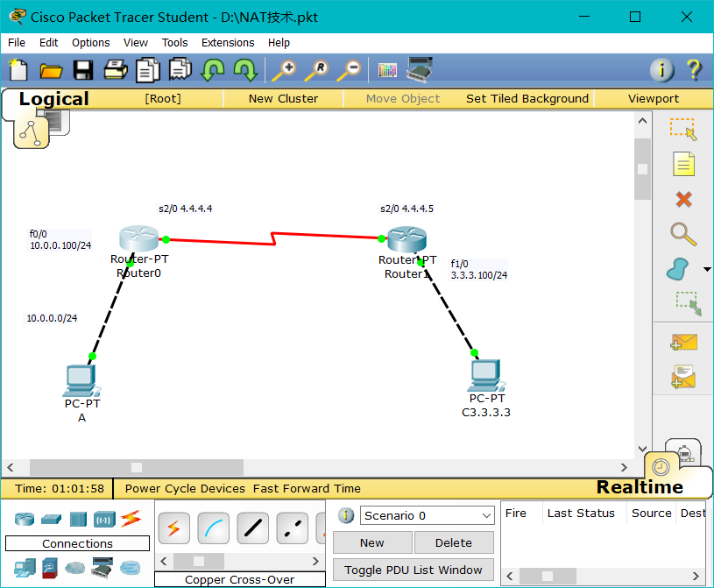This screenshot has height=588, width=714.
Task: Zoom out of the workspace
Action: click(349, 71)
